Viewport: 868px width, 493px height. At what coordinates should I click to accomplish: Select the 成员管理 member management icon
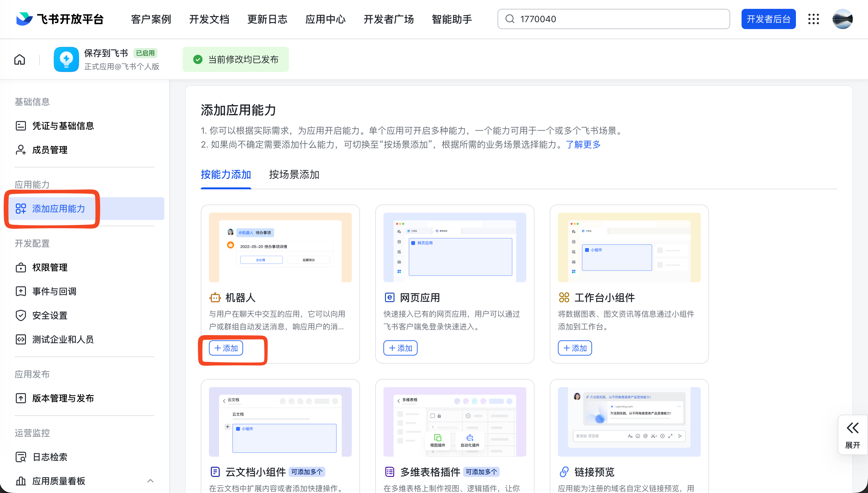[21, 150]
